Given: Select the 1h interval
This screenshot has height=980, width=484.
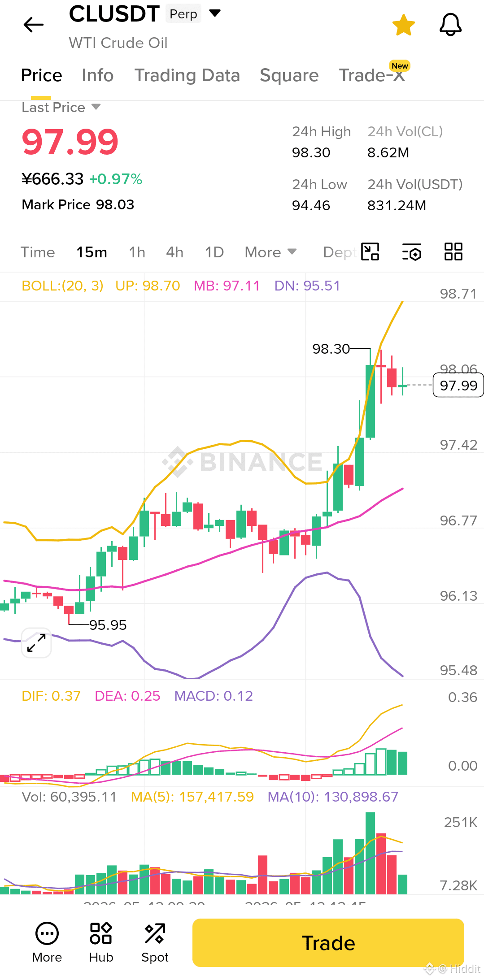Looking at the screenshot, I should click(137, 252).
